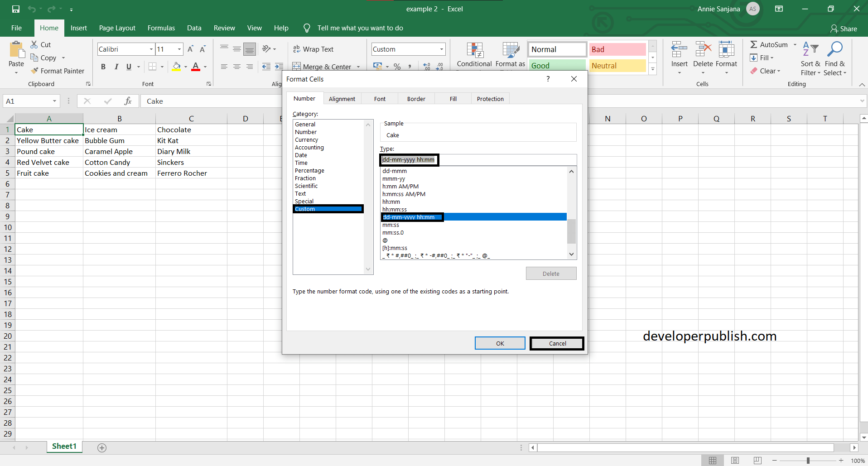The image size is (868, 466).
Task: Click the Type format code field
Action: 478,160
